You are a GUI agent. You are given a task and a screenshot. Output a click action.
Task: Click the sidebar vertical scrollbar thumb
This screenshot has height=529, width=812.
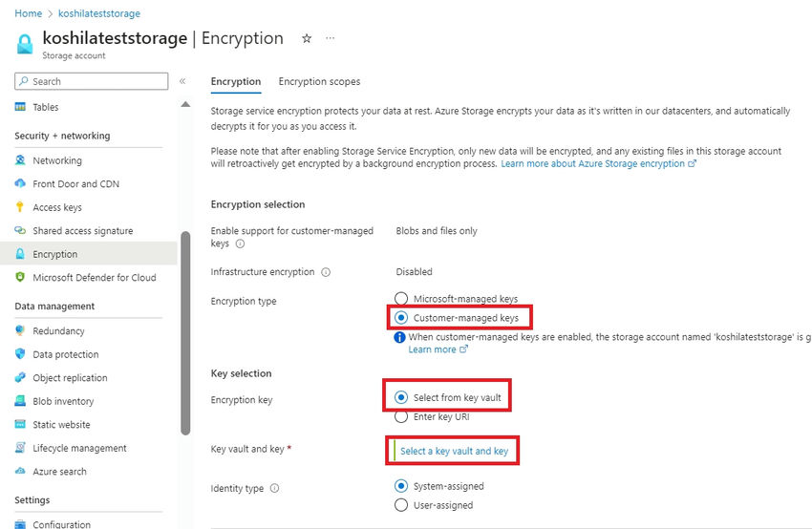(x=185, y=333)
